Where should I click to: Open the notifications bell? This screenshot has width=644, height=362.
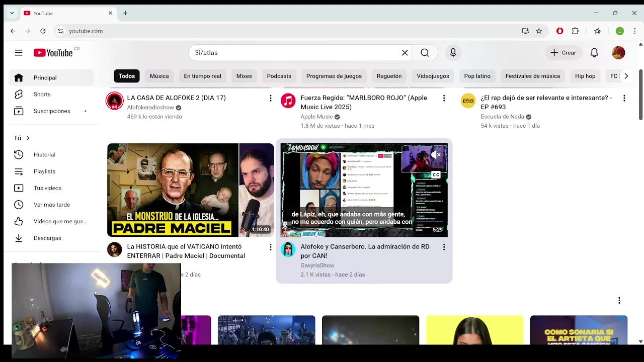tap(594, 53)
